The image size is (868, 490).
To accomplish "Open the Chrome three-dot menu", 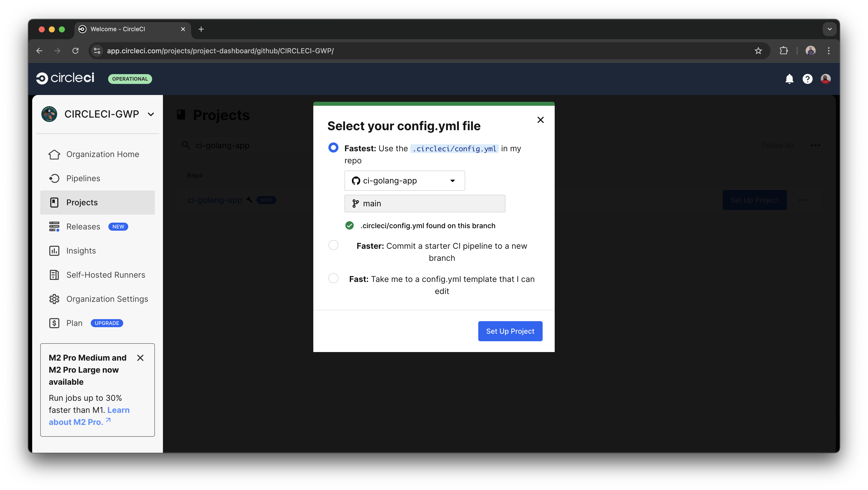I will (829, 51).
